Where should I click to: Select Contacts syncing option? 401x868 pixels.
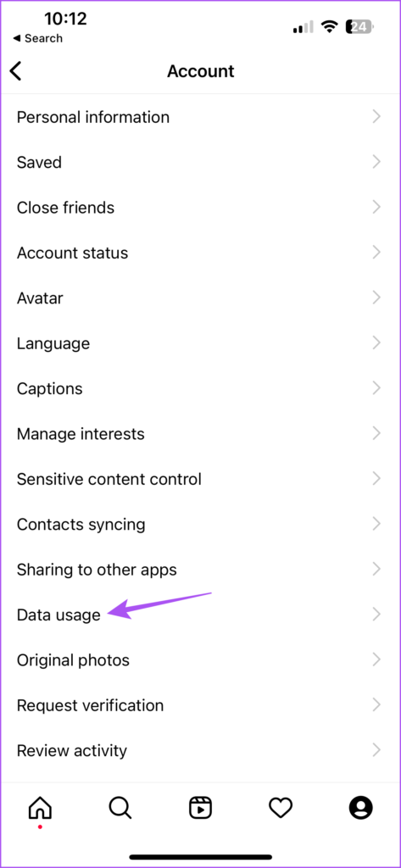tap(200, 524)
